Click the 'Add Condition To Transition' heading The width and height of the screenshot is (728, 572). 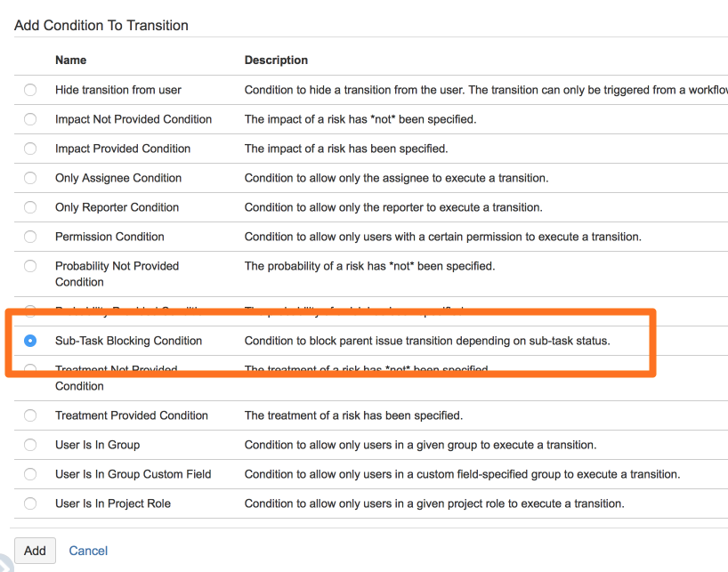101,25
